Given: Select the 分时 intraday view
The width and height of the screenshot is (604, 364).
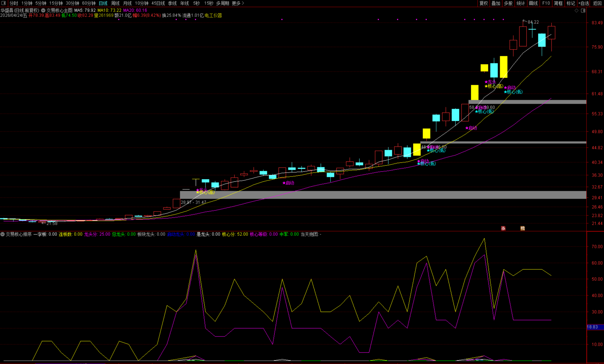Looking at the screenshot, I should 14,3.
